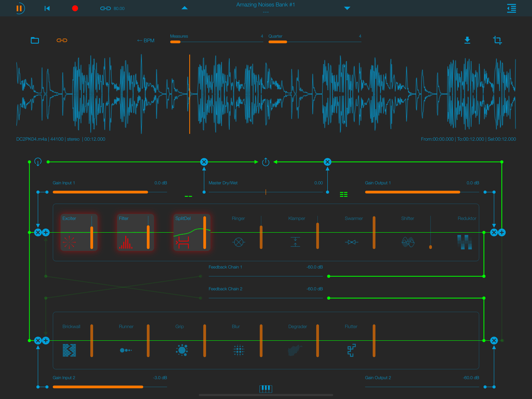Click the green serial routing dashes icon
Viewport: 532px width, 399px height.
pyautogui.click(x=188, y=196)
